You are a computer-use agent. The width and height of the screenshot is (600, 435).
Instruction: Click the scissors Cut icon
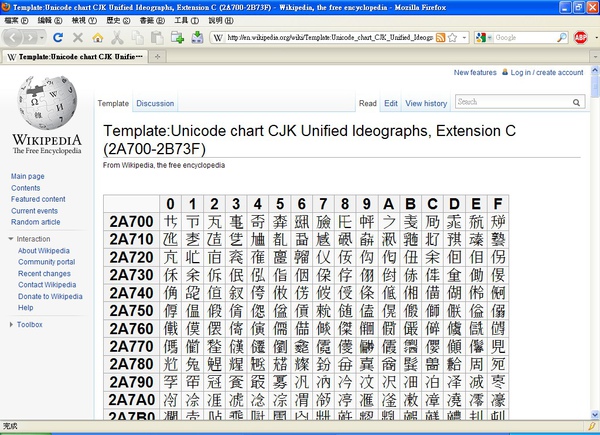(117, 37)
